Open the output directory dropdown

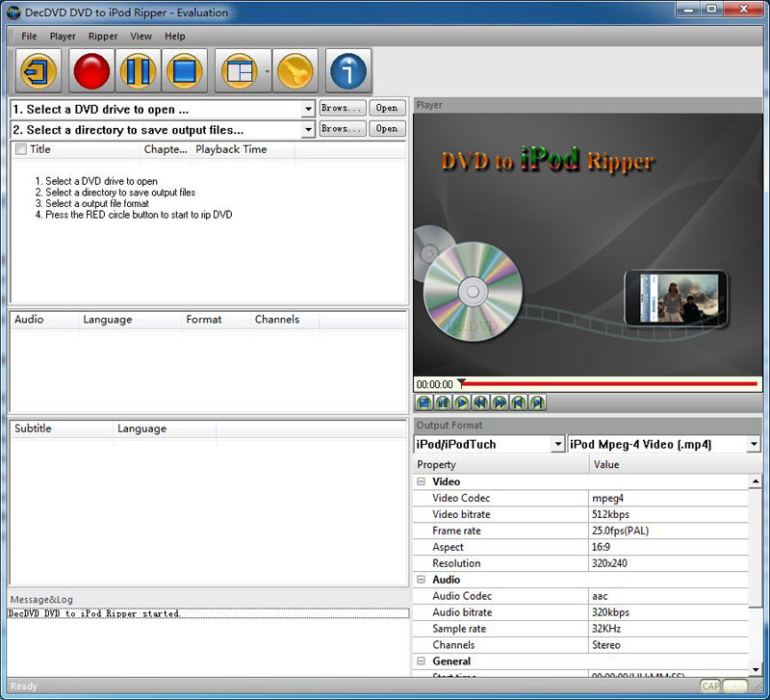(x=308, y=130)
